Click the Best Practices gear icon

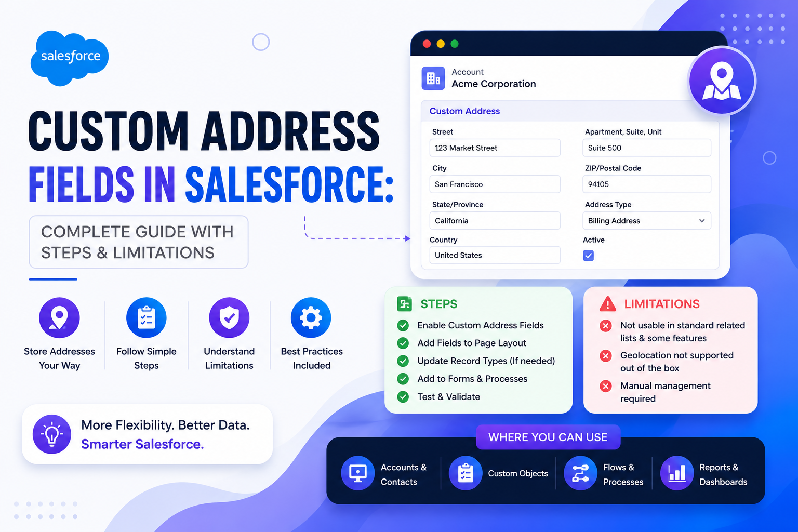tap(311, 317)
